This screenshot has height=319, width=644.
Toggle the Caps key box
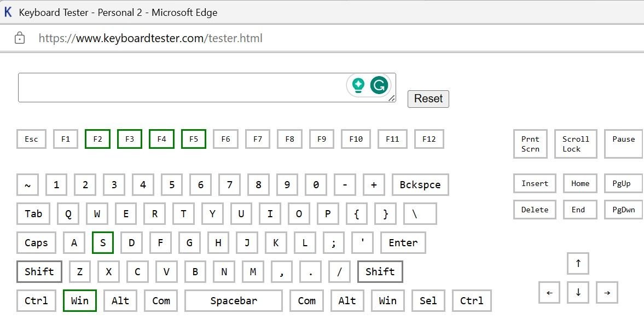(36, 243)
